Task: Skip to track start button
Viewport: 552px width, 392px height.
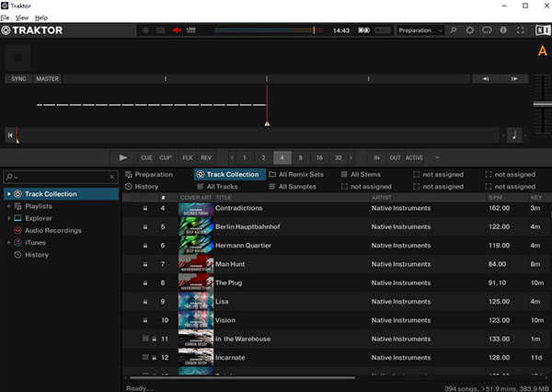Action: tap(10, 135)
